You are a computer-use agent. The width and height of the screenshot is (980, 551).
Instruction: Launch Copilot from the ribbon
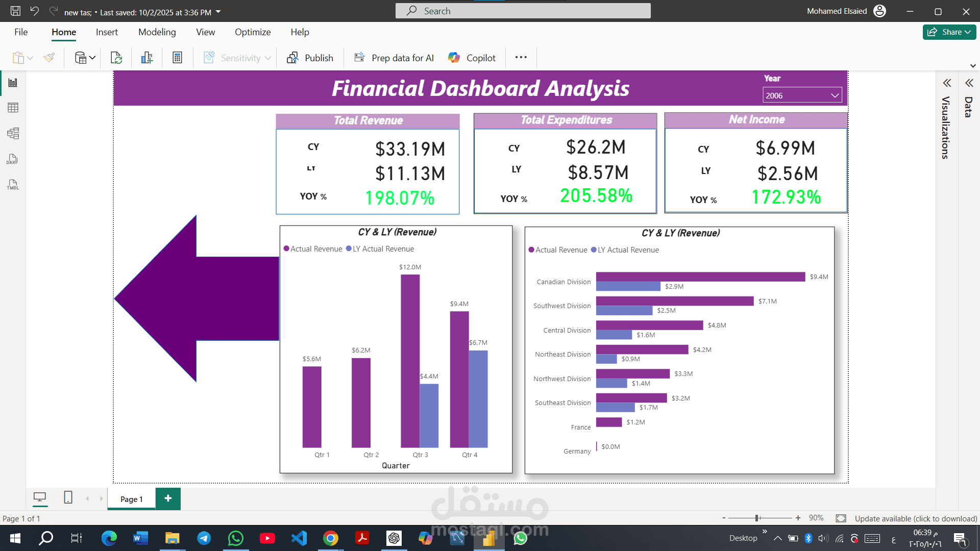click(471, 57)
